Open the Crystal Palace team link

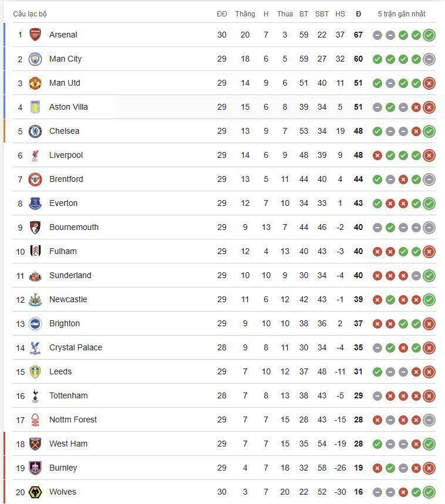75,347
